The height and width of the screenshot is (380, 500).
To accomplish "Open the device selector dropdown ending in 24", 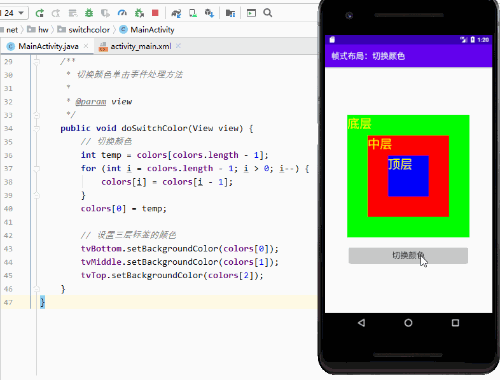I will point(13,13).
